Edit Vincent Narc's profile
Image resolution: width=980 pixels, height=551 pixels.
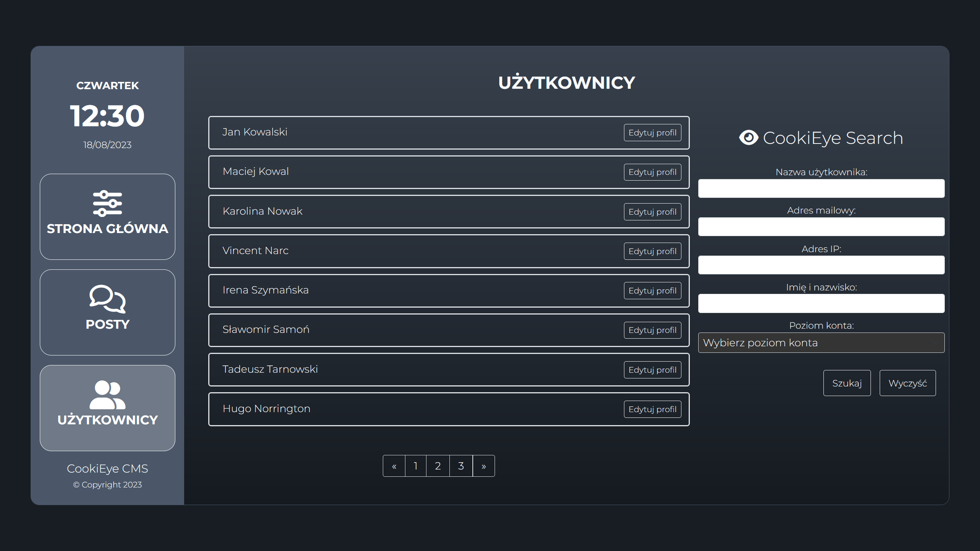pos(652,251)
